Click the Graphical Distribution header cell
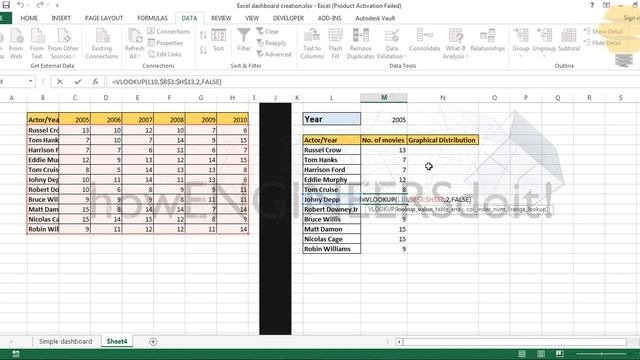The height and width of the screenshot is (360, 640). (442, 140)
